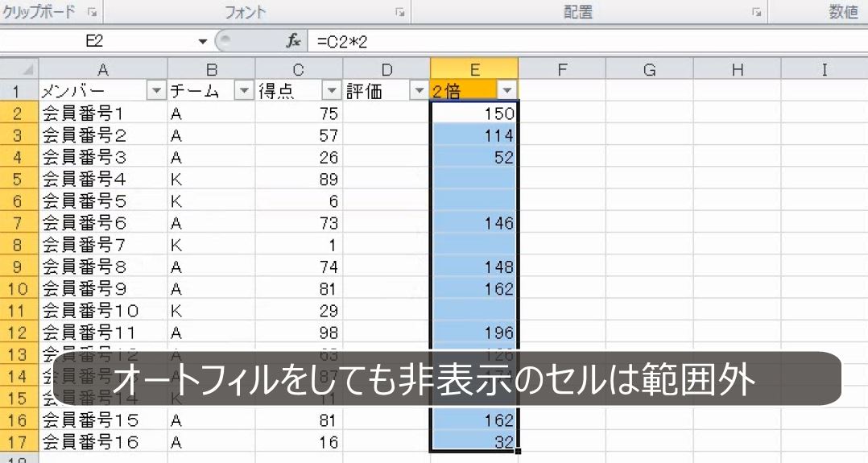The width and height of the screenshot is (868, 463).
Task: Click doubled cell with value 32
Action: [474, 441]
